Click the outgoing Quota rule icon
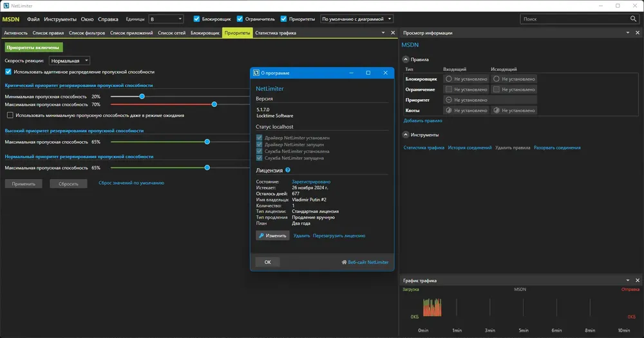This screenshot has height=338, width=644. pos(496,111)
